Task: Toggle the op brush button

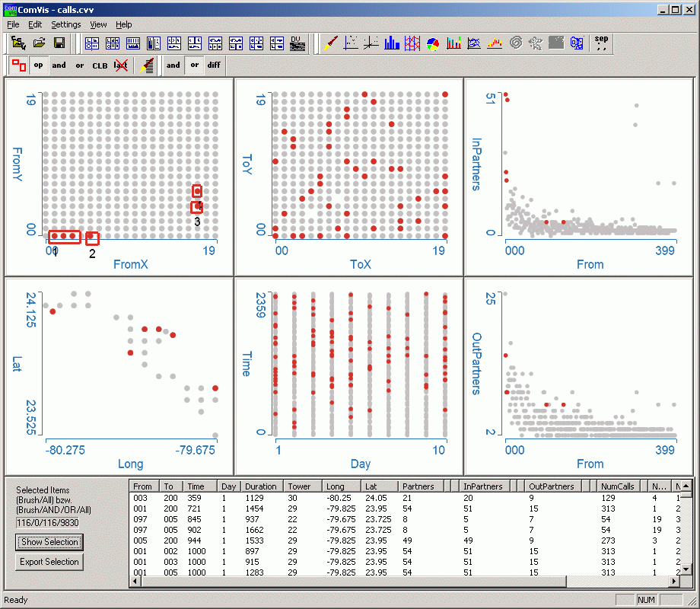Action: 39,65
